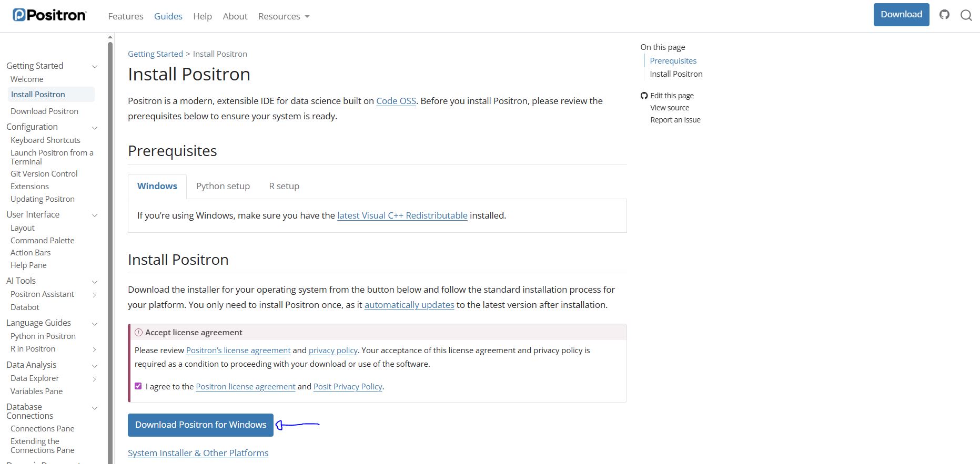Open System Installer & Other Platforms link
The height and width of the screenshot is (464, 980).
tap(198, 453)
